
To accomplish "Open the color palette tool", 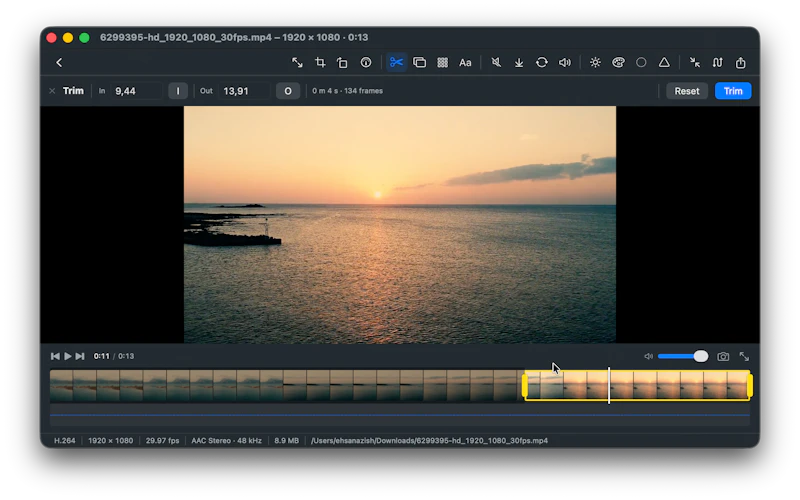I will tap(618, 63).
